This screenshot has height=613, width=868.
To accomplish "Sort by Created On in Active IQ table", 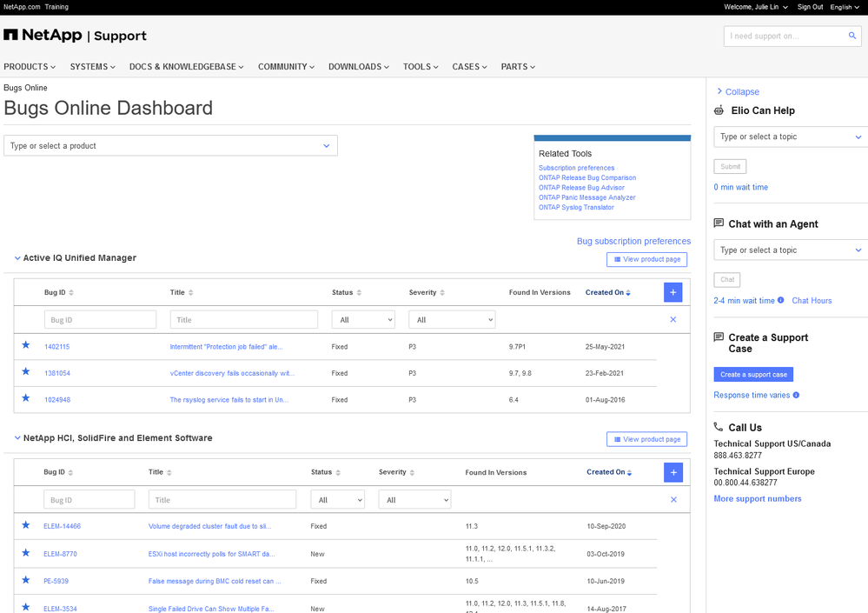I will (607, 292).
